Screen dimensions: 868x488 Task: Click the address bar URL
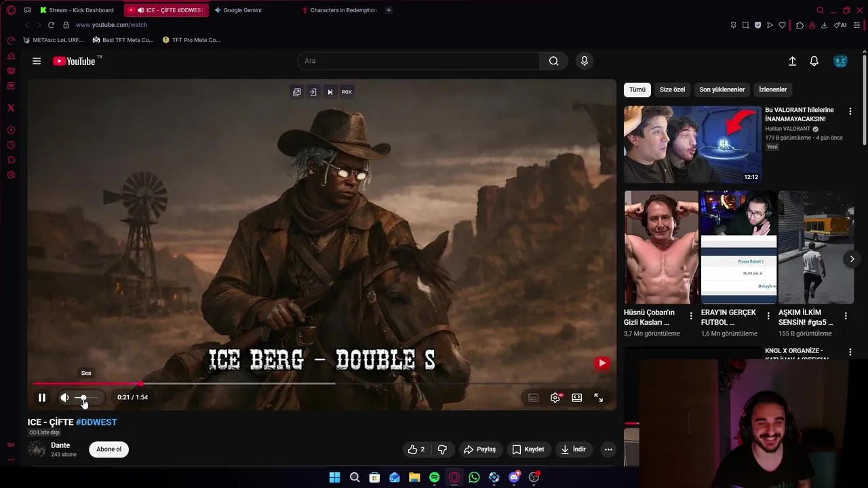coord(111,25)
